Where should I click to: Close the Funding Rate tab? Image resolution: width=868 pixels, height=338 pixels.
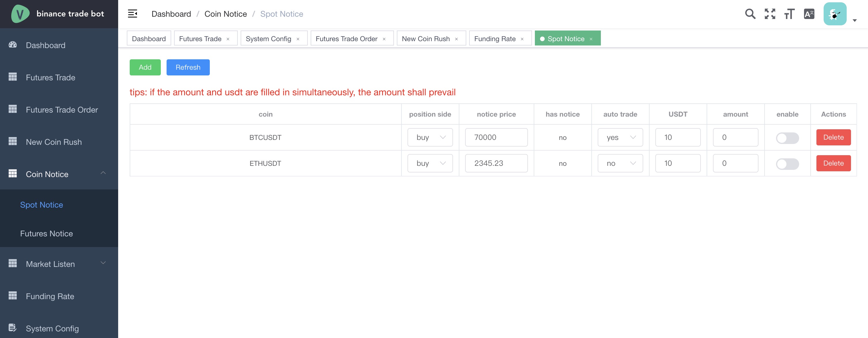coord(522,39)
